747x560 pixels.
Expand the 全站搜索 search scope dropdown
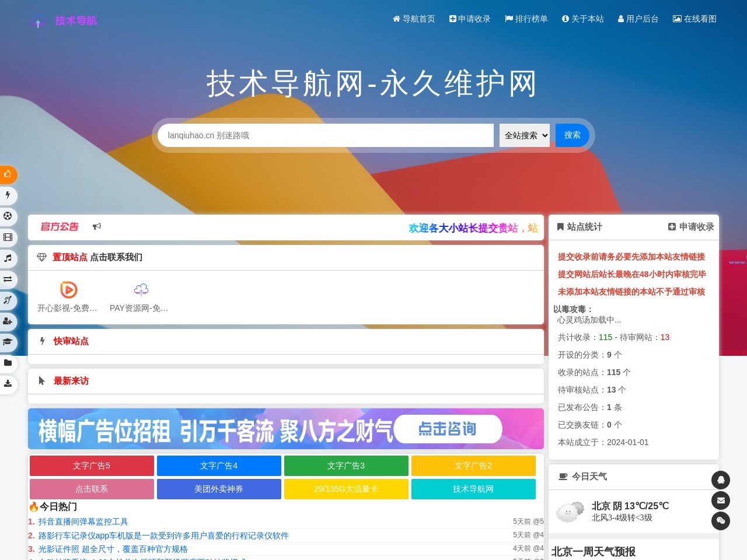point(524,135)
